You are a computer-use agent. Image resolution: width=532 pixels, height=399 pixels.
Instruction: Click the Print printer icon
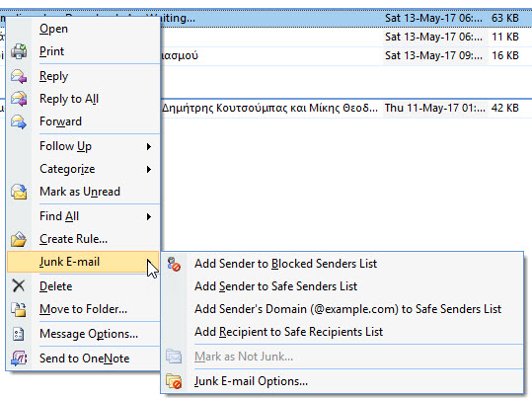tap(19, 51)
